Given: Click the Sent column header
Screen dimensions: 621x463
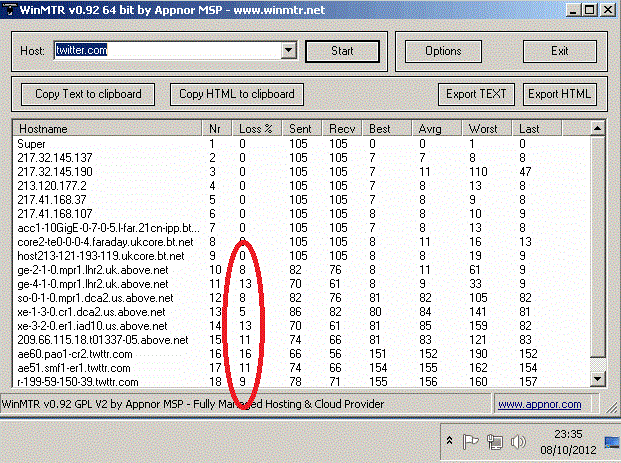Looking at the screenshot, I should pos(302,129).
